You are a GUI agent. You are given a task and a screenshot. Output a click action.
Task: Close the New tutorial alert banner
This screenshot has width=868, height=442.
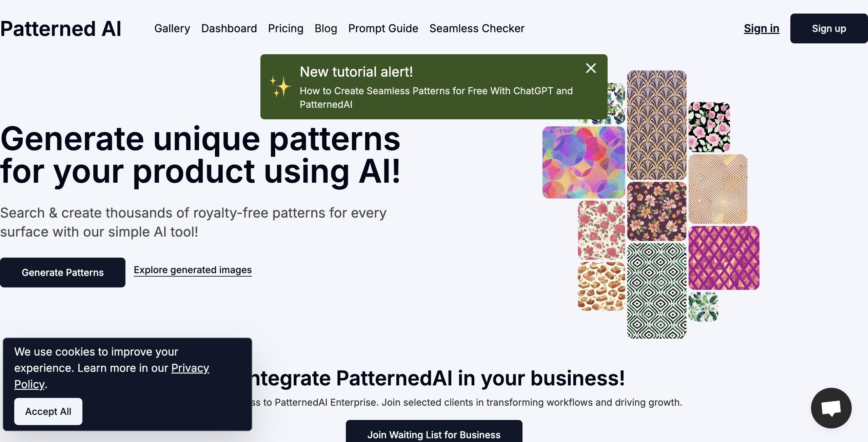tap(591, 68)
